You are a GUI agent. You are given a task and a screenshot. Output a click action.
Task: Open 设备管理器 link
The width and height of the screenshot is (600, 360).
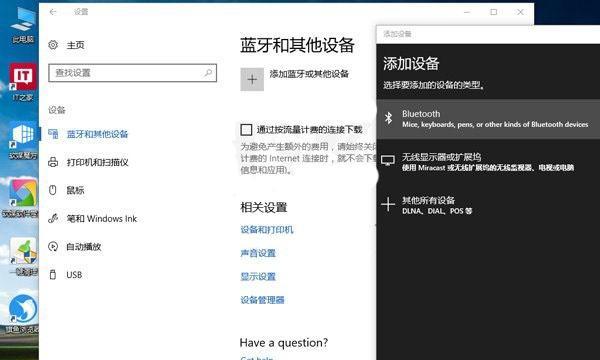pos(262,300)
